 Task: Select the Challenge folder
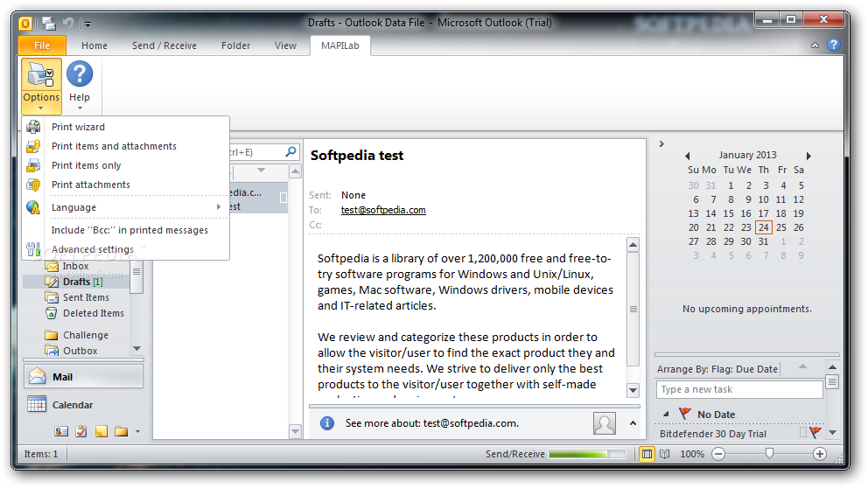pyautogui.click(x=85, y=335)
